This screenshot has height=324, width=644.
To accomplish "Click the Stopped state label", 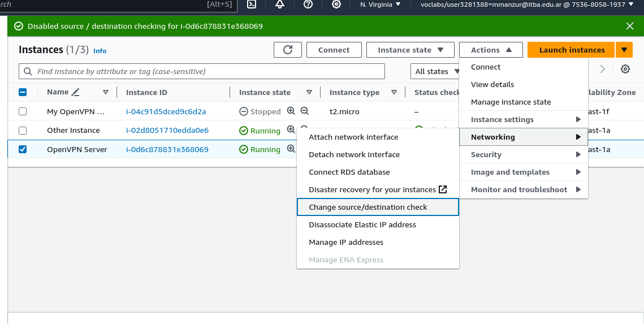I will coord(265,111).
